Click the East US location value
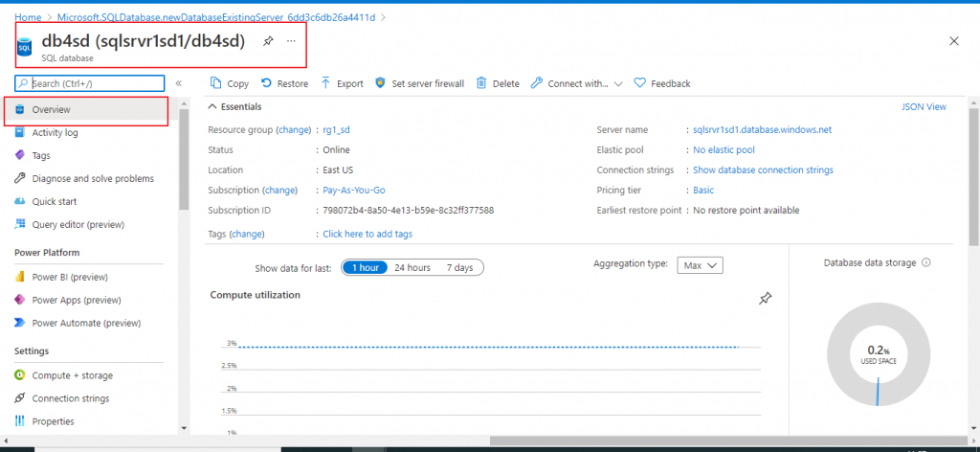This screenshot has height=452, width=980. pos(338,170)
